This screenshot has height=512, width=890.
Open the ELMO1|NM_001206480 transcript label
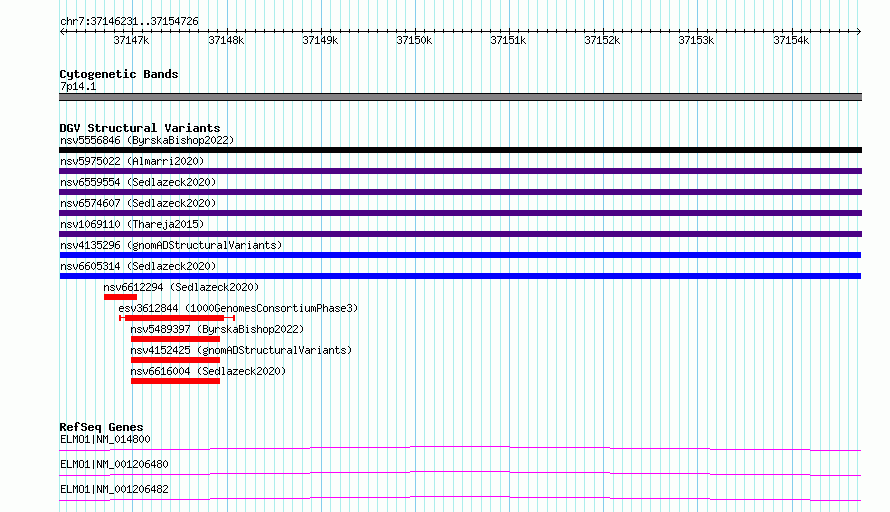[x=114, y=464]
